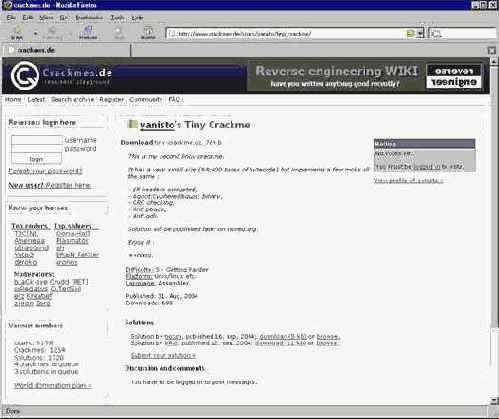Click the reverse engineer badge image

(454, 76)
